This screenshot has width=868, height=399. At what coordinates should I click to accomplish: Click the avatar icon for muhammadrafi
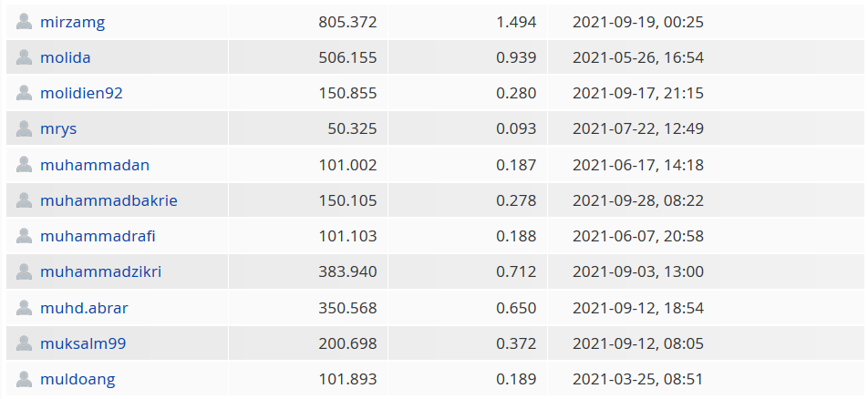[24, 236]
